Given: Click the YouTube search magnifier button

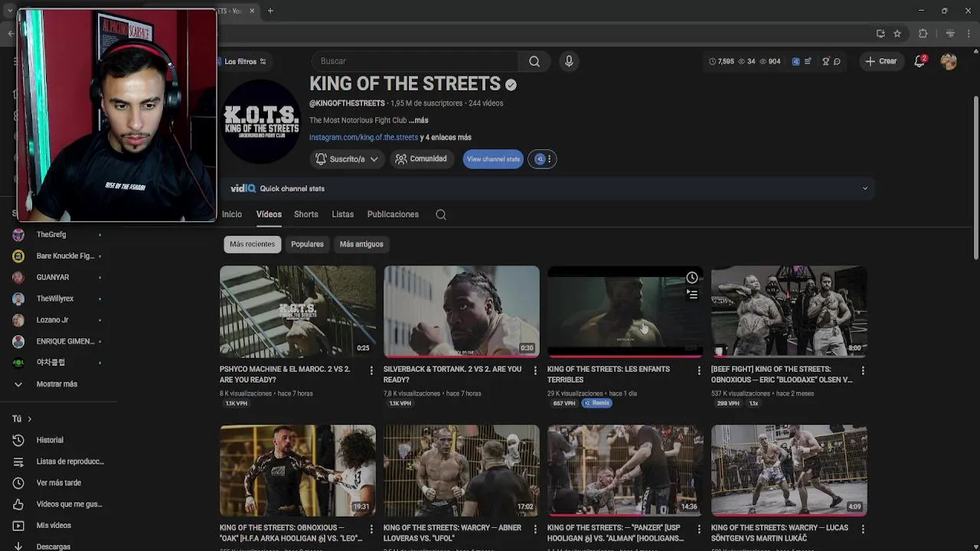Looking at the screenshot, I should pyautogui.click(x=534, y=61).
